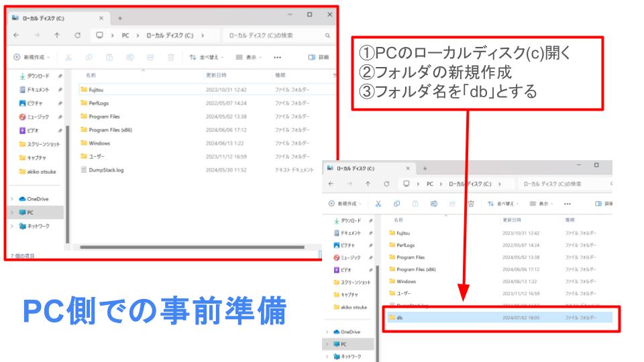The height and width of the screenshot is (362, 644).
Task: Click the Copy icon in front Explorer window
Action: tap(396, 204)
